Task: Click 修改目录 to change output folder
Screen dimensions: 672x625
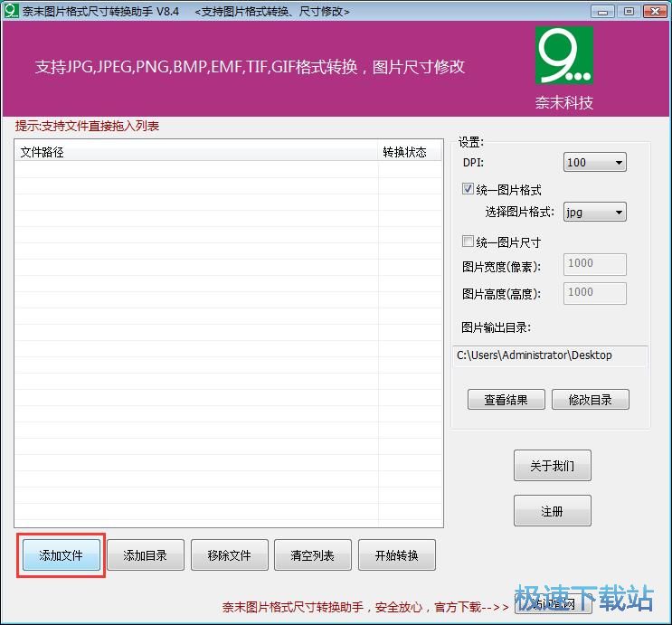Action: point(590,400)
